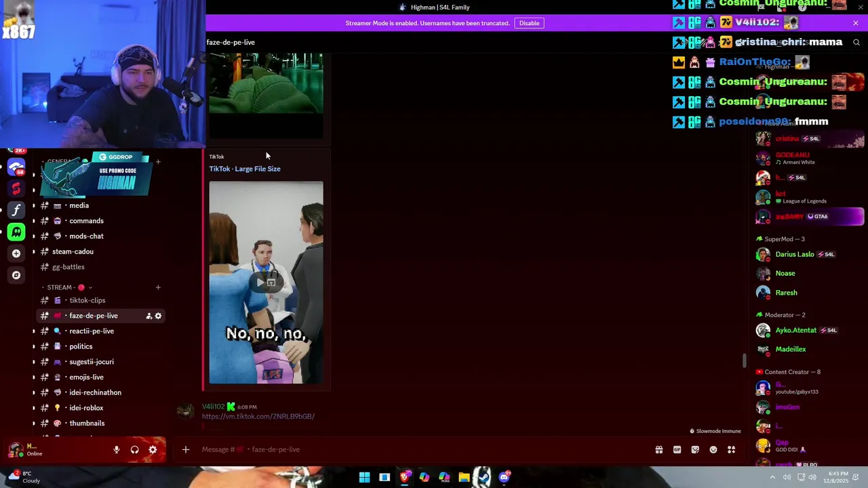This screenshot has width=868, height=488.
Task: Open the weather widget showing Cloudy
Action: pyautogui.click(x=23, y=477)
